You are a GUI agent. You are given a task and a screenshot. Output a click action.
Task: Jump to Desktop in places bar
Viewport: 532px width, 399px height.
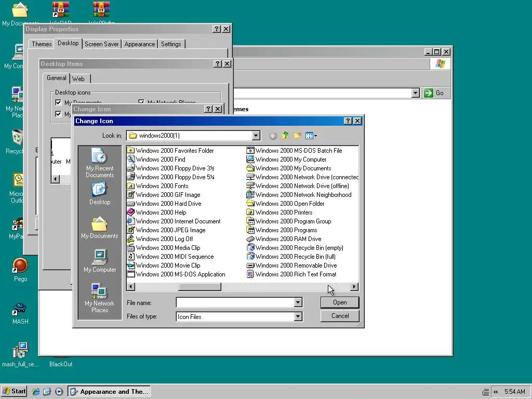99,193
